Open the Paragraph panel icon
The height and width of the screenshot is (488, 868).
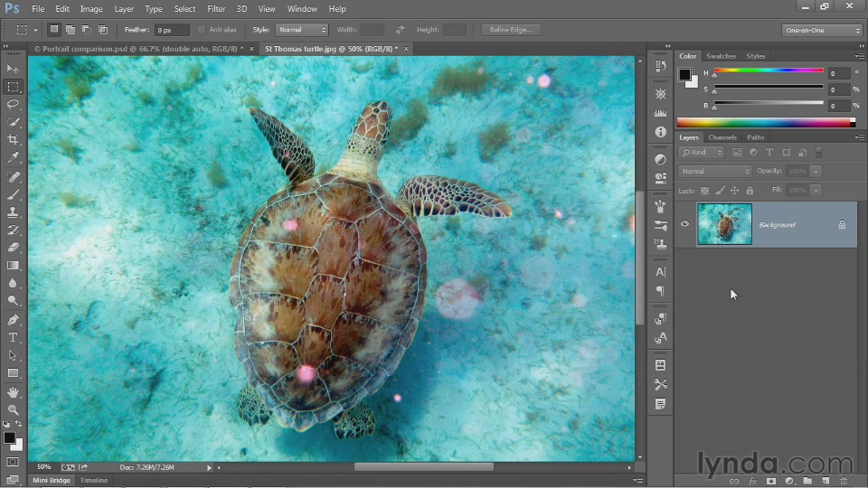(x=660, y=290)
